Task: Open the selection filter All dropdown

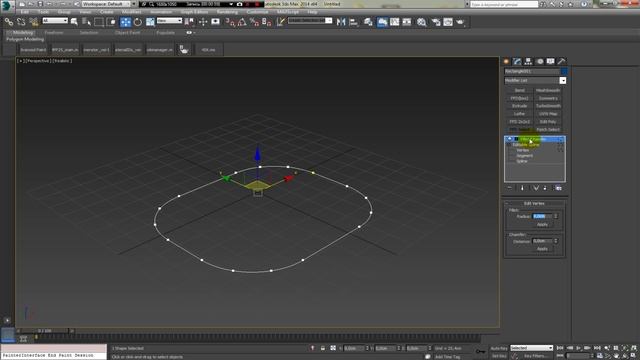Action: pos(55,20)
